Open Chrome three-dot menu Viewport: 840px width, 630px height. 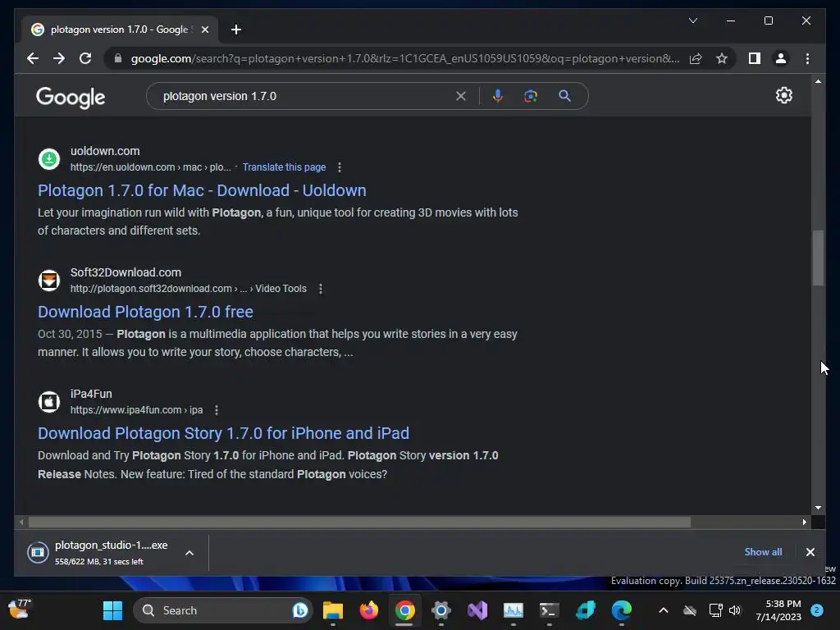click(x=807, y=58)
